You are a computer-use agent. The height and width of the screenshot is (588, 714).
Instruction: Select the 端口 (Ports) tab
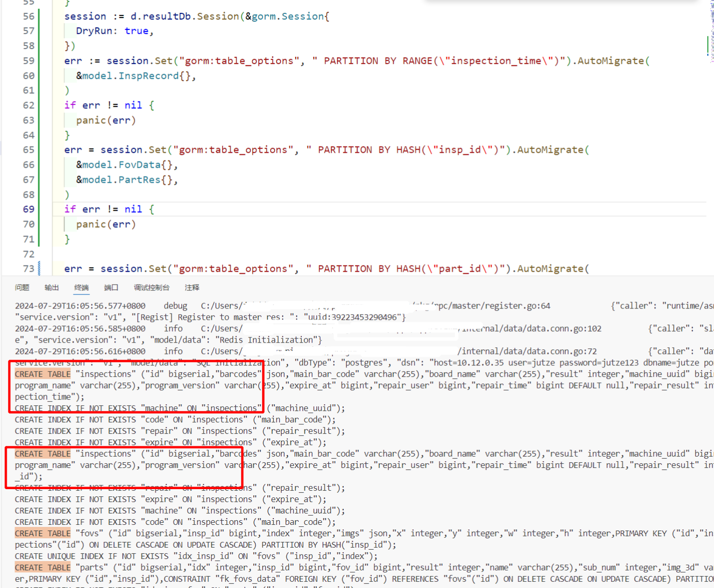(x=111, y=287)
